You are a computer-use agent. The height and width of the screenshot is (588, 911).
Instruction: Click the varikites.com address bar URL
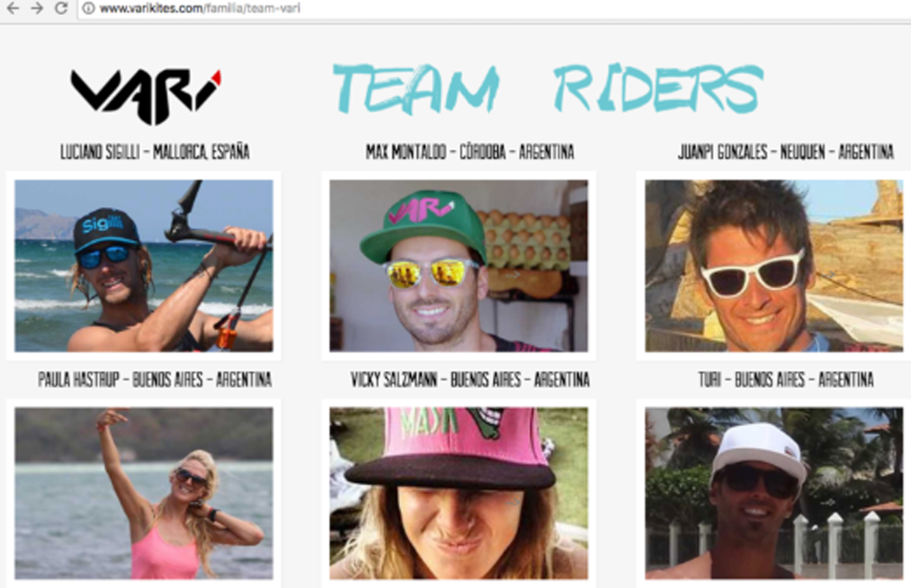click(x=200, y=8)
